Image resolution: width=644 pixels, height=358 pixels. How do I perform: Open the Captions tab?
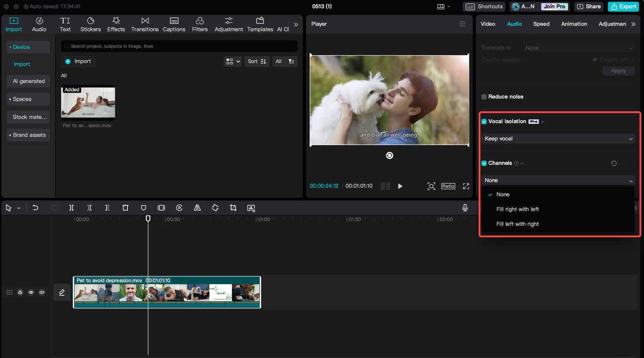(x=174, y=24)
